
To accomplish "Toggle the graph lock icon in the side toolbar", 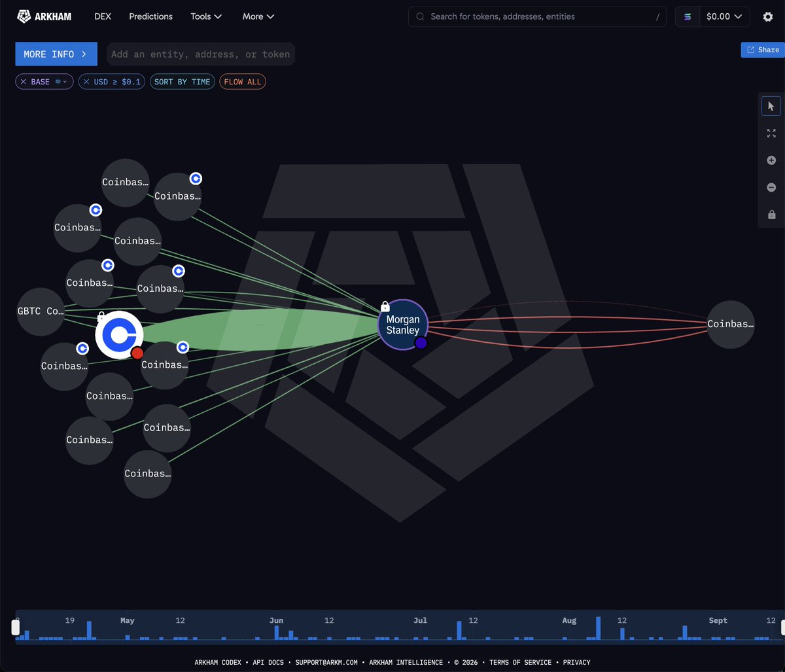I will 771,215.
